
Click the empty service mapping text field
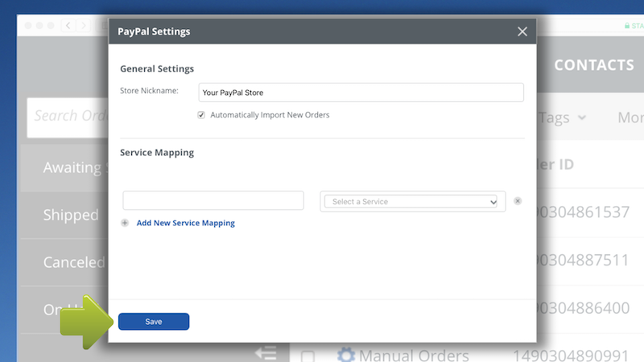213,200
